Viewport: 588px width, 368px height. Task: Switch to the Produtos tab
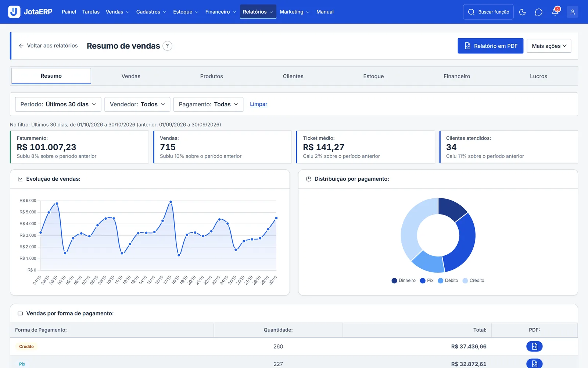coord(211,76)
